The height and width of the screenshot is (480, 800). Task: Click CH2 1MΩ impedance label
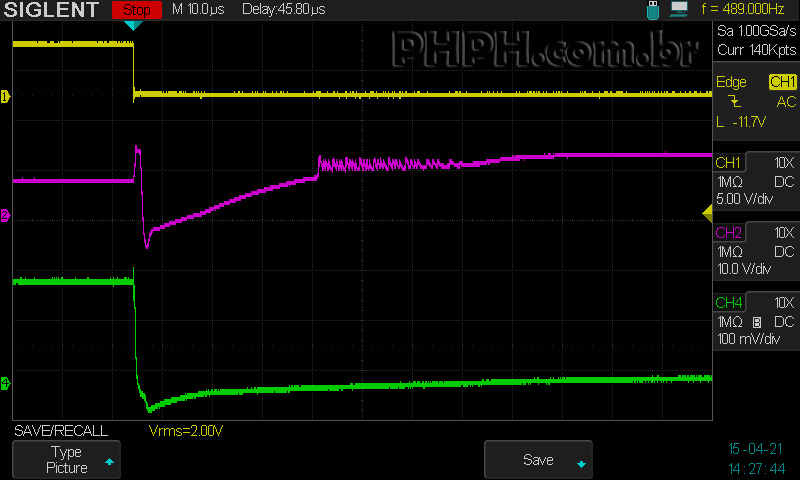pyautogui.click(x=730, y=252)
